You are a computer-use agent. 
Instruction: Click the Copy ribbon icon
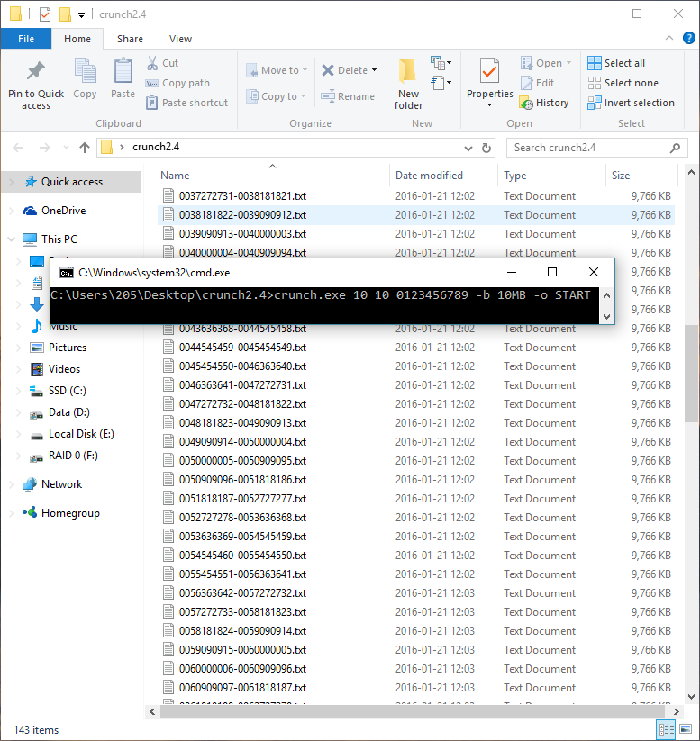(x=85, y=71)
